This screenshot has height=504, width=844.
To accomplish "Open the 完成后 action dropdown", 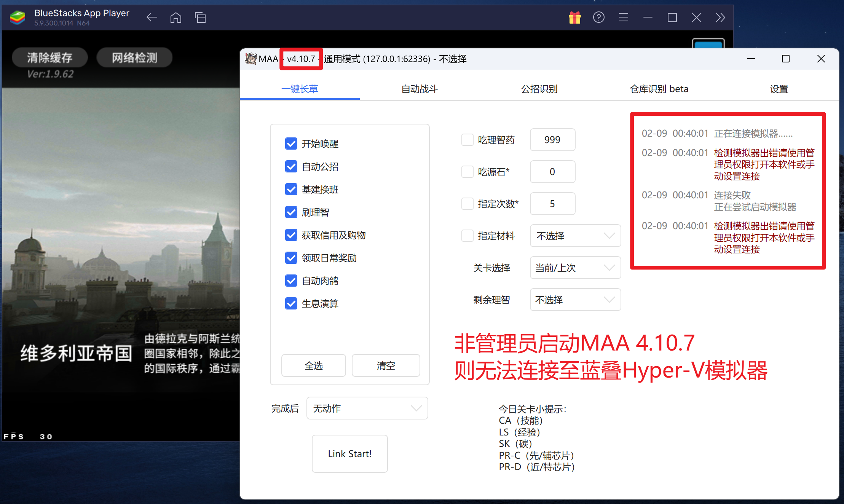I will point(367,408).
